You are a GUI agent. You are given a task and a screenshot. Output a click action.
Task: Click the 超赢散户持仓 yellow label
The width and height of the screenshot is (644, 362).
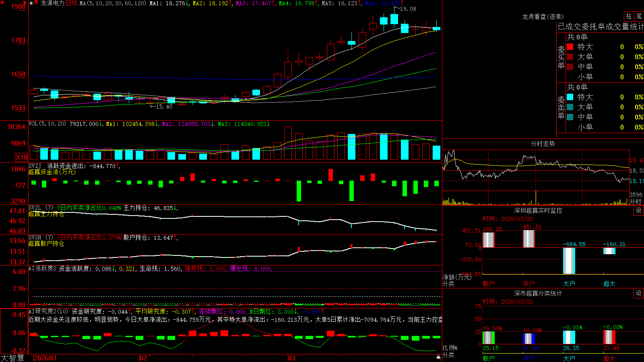[x=46, y=244]
